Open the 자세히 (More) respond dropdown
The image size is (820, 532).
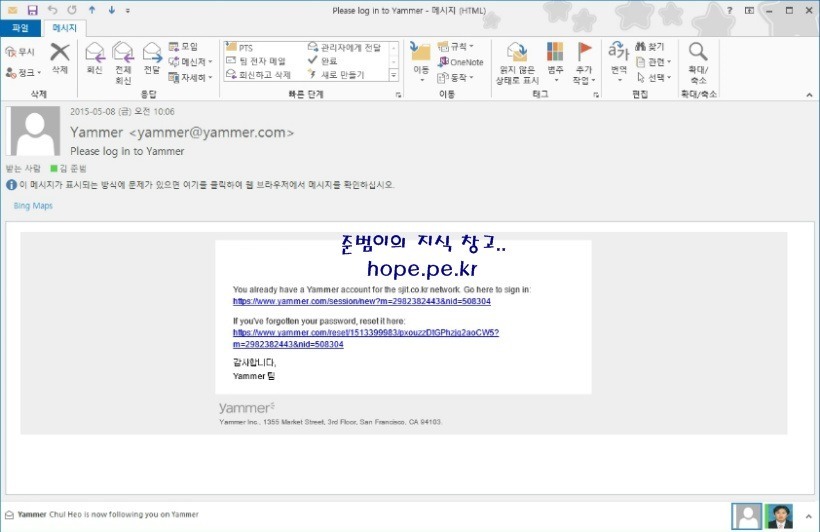190,77
